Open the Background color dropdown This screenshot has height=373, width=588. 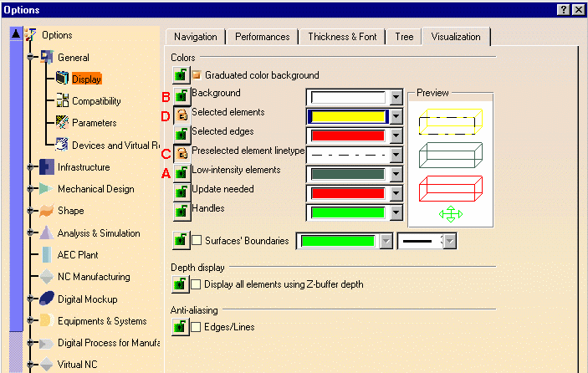(x=396, y=97)
